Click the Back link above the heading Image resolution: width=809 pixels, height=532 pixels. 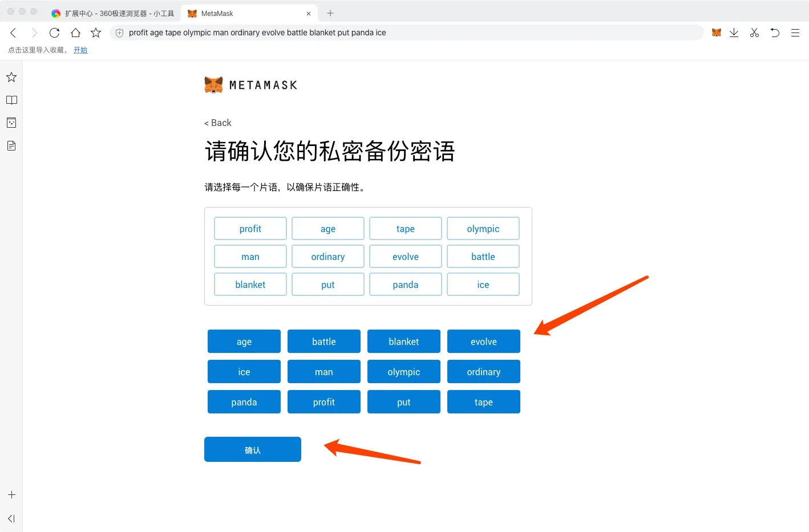tap(217, 123)
